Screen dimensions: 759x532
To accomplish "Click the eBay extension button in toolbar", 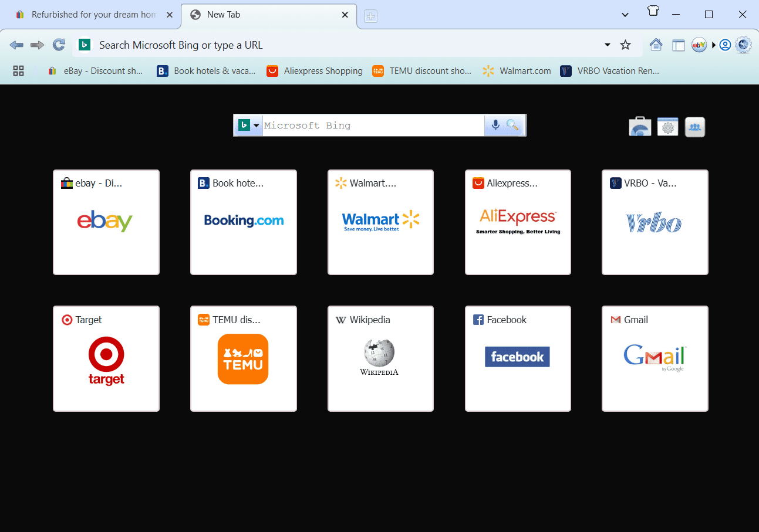I will [x=699, y=45].
